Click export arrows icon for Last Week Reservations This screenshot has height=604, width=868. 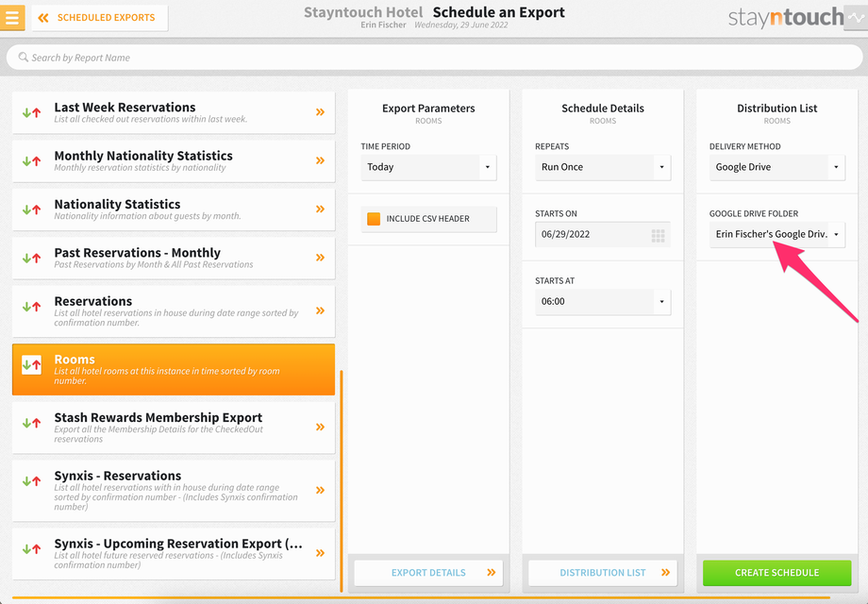tap(31, 112)
